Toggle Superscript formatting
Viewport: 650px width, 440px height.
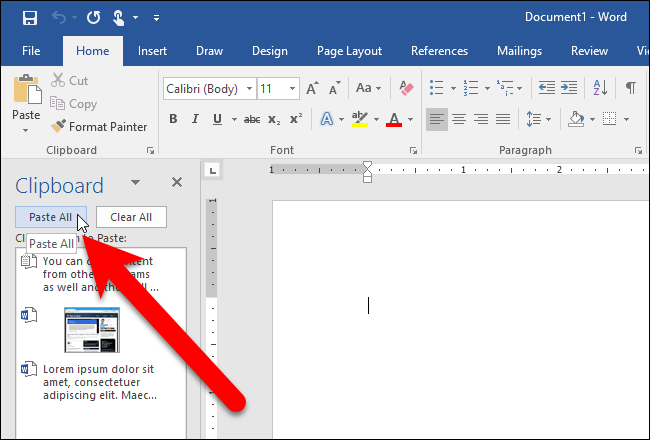(296, 119)
